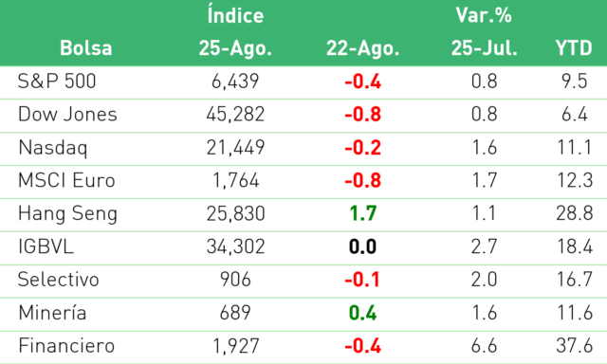The height and width of the screenshot is (364, 607).
Task: Click the Var.% header label
Action: (484, 15)
